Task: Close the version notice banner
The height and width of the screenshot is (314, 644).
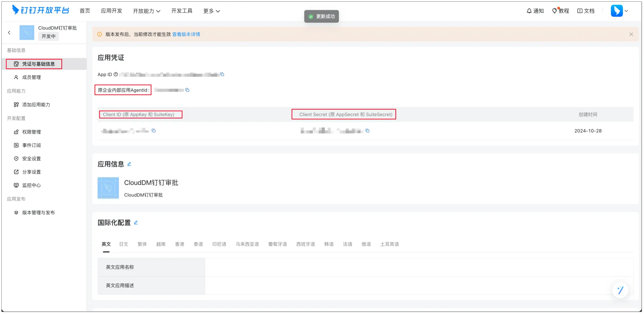Action: (x=631, y=34)
